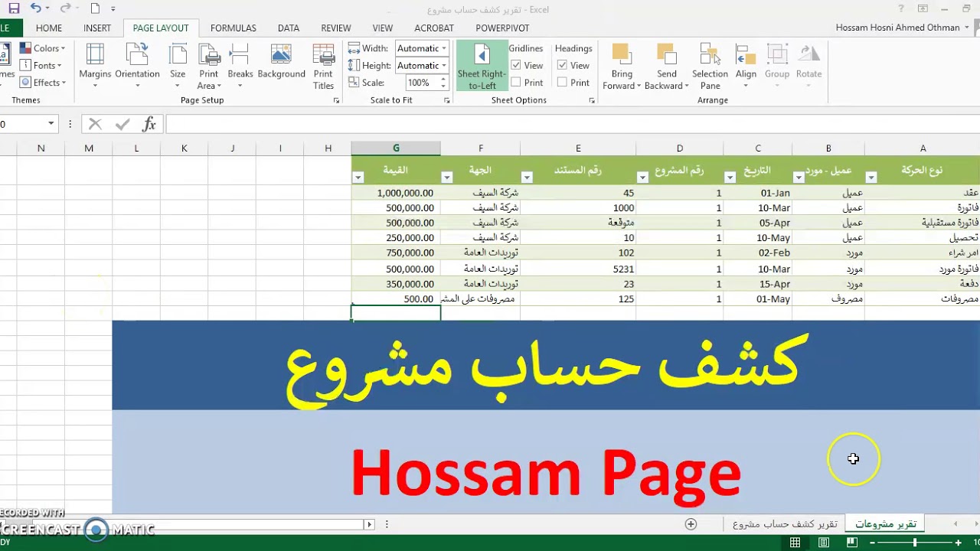Open the Breaks menu
The width and height of the screenshot is (980, 551).
240,66
